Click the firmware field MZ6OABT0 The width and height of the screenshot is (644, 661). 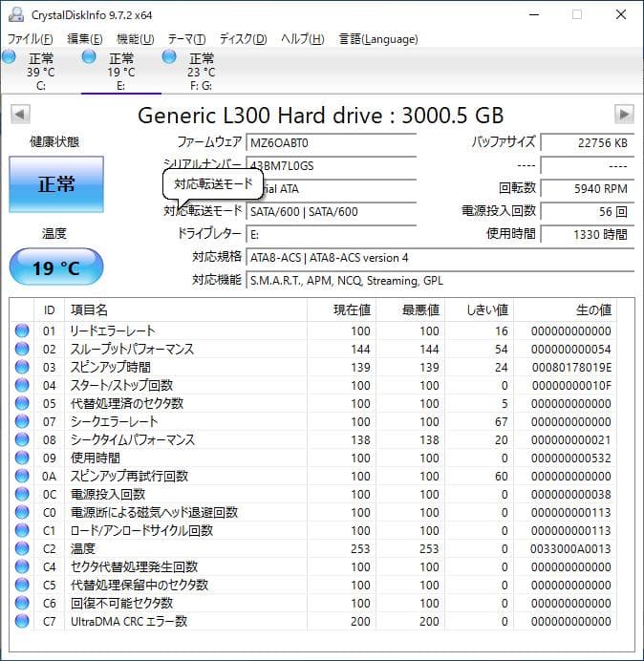coord(331,143)
